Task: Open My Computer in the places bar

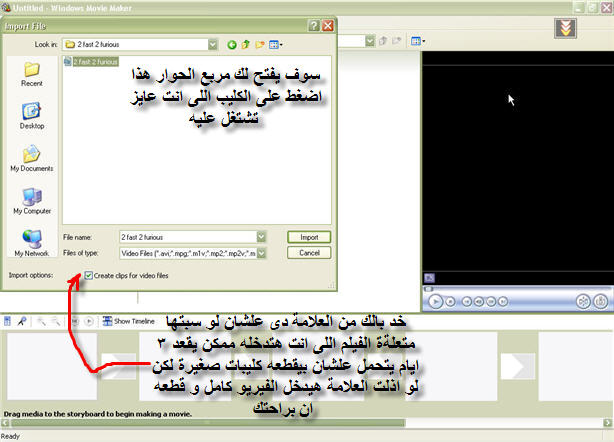Action: (31, 200)
